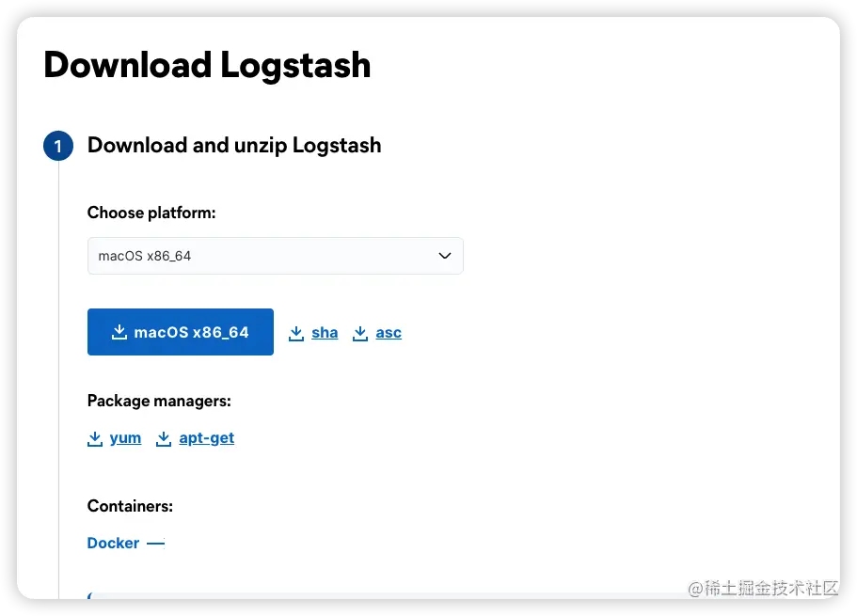Open the Docker container link

(x=113, y=543)
